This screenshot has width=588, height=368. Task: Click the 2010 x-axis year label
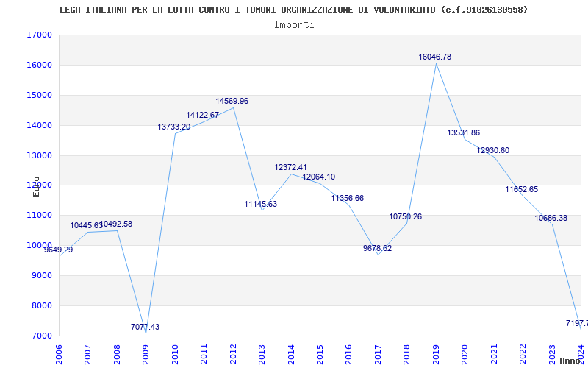[175, 354]
